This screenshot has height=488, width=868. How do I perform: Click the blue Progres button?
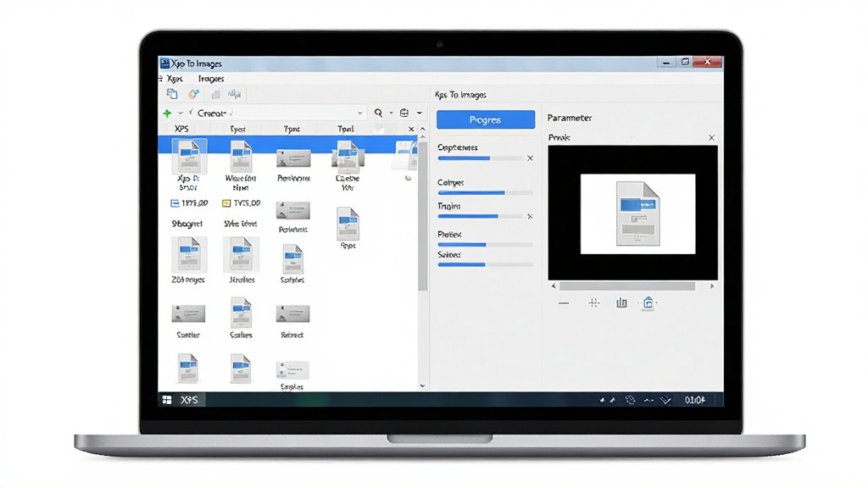coord(486,119)
